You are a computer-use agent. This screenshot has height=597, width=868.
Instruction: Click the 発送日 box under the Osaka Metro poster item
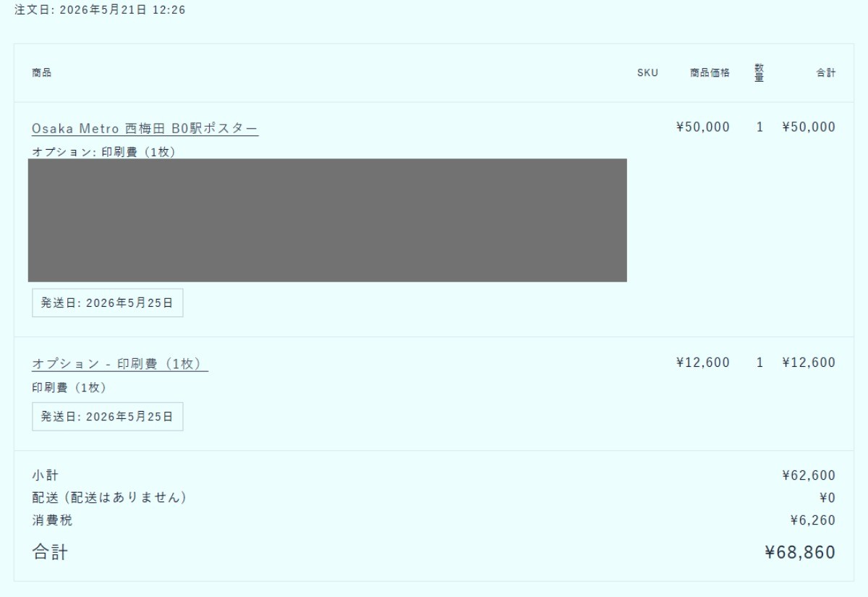pos(108,303)
